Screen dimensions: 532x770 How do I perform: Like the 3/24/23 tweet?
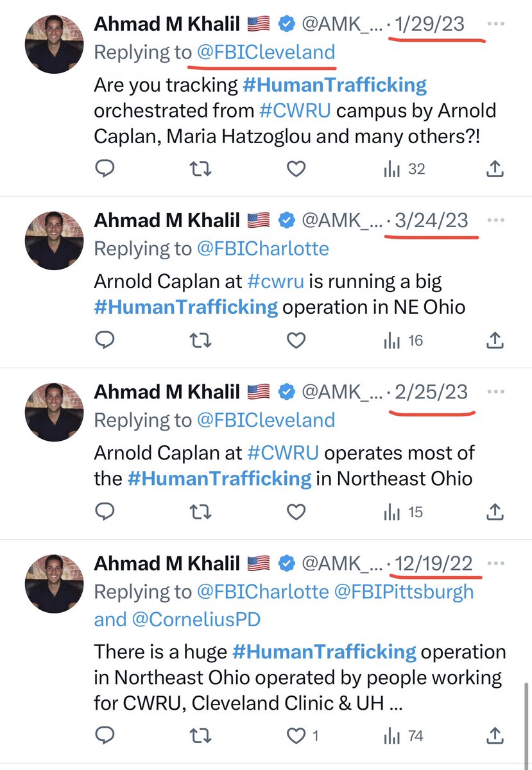coord(295,341)
